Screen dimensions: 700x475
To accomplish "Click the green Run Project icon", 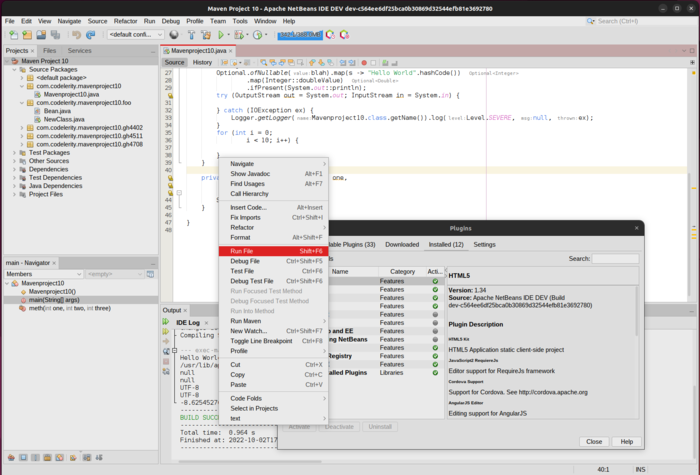I will pos(222,35).
